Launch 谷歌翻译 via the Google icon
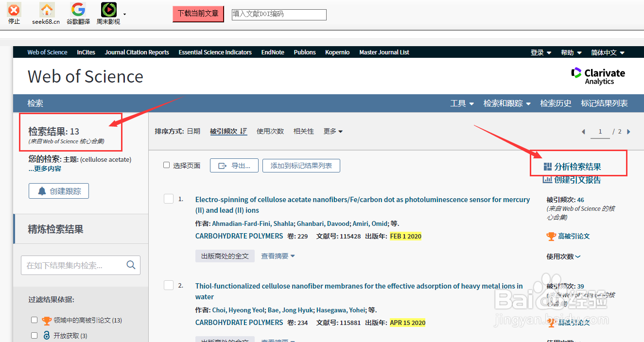Image resolution: width=644 pixels, height=342 pixels. [x=78, y=10]
